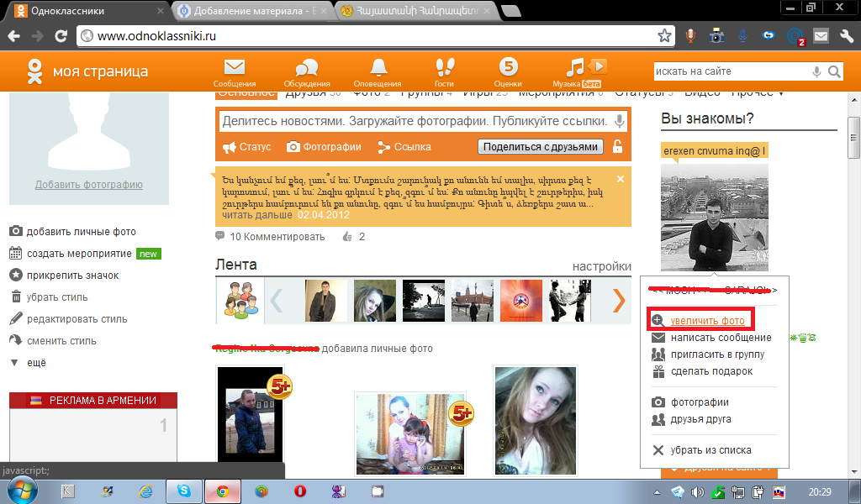The height and width of the screenshot is (504, 861).
Task: Open the Лента настройки link
Action: [601, 266]
